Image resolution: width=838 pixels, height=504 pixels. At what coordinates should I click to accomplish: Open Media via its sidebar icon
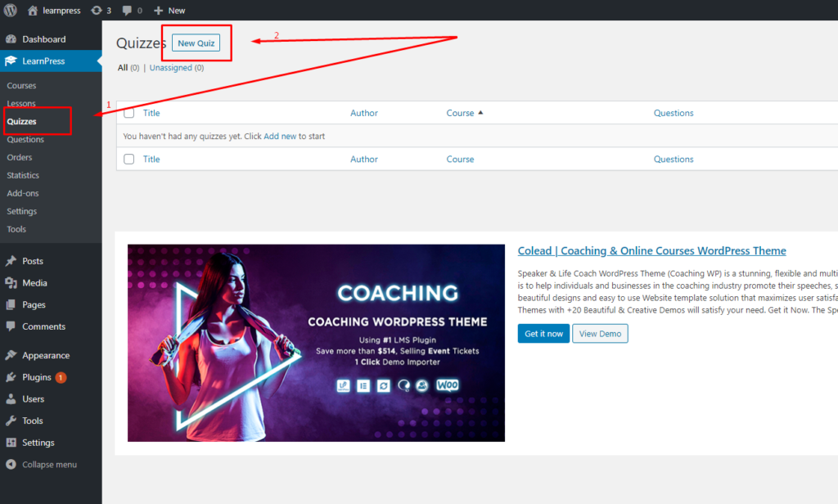[11, 283]
